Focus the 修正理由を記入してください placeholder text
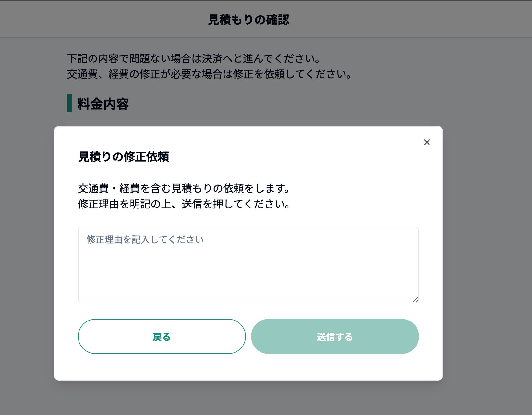The height and width of the screenshot is (415, 532). [x=145, y=240]
